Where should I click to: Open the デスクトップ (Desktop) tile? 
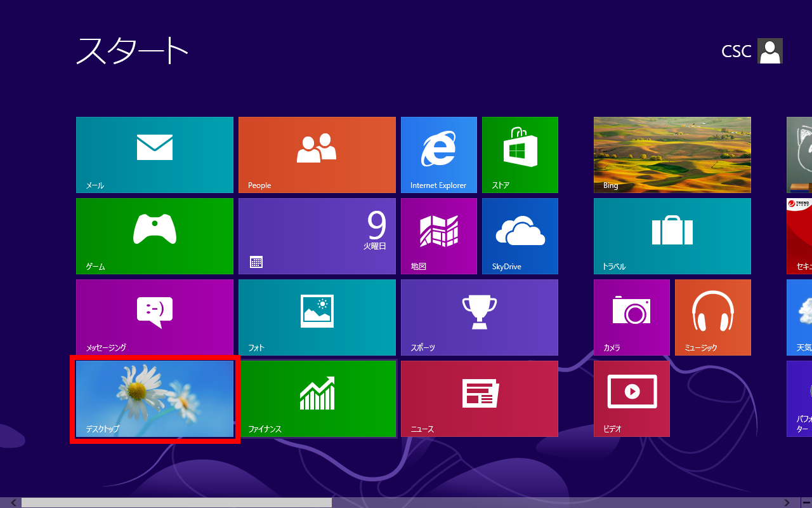tap(155, 399)
